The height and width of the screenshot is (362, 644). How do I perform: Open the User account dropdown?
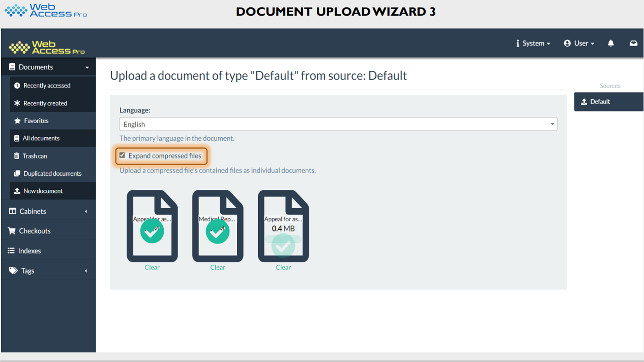[579, 43]
